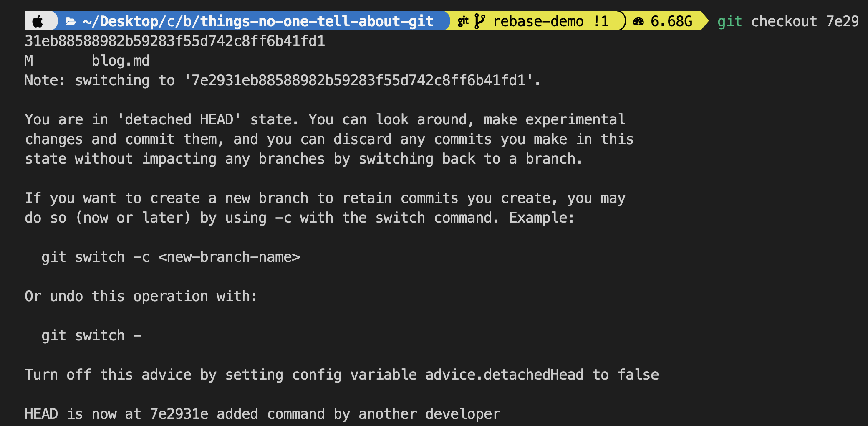Click the 'git switch -' undo command line
The width and height of the screenshot is (868, 426).
[x=91, y=335]
